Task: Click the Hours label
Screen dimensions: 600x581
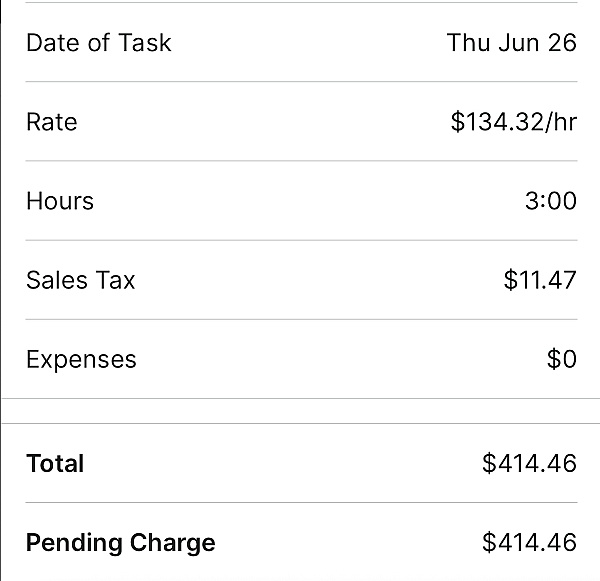Action: (x=60, y=201)
